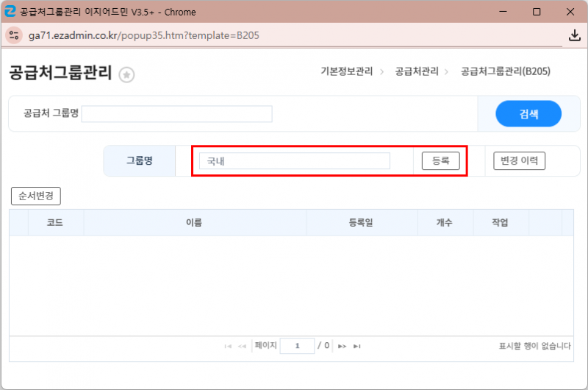
Task: Click the 코드 column header
Action: click(55, 222)
